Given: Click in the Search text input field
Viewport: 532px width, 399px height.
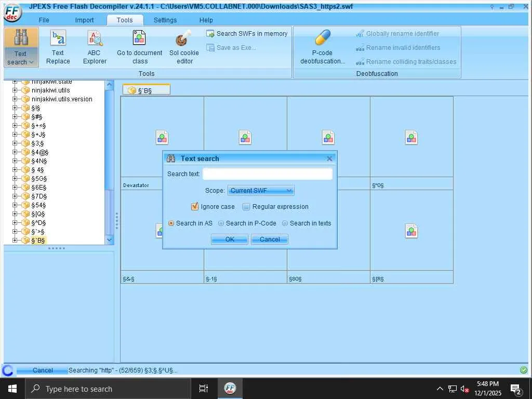Looking at the screenshot, I should 268,174.
